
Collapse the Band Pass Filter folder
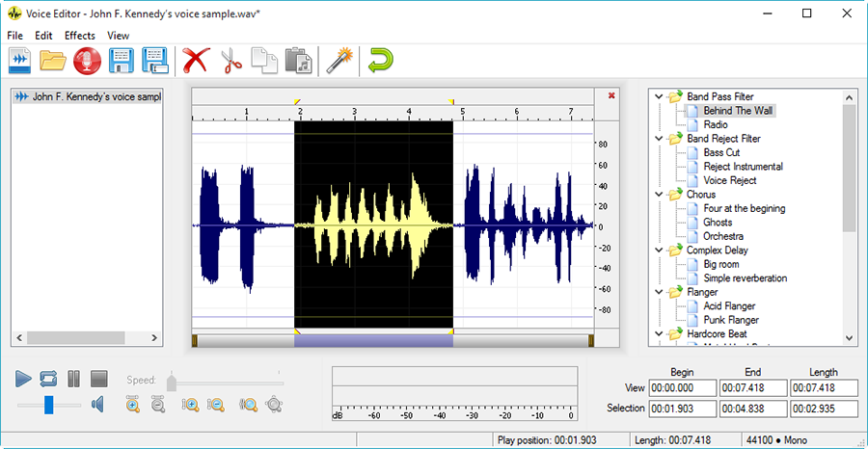tap(659, 96)
